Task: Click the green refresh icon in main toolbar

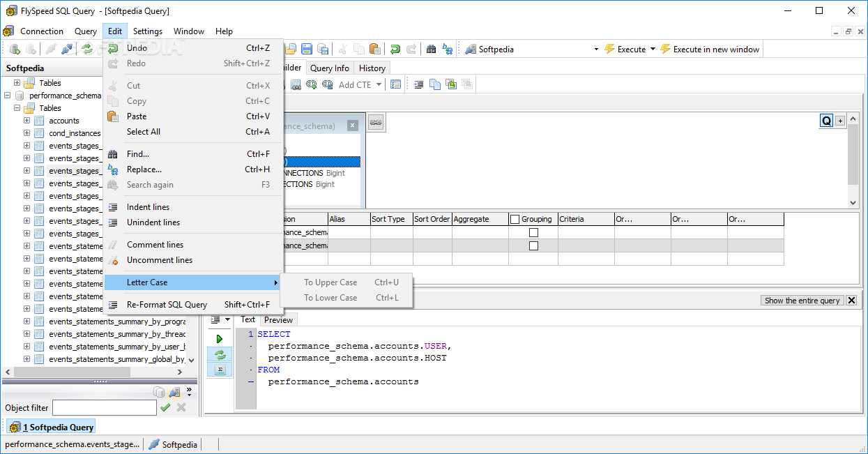Action: click(x=86, y=49)
